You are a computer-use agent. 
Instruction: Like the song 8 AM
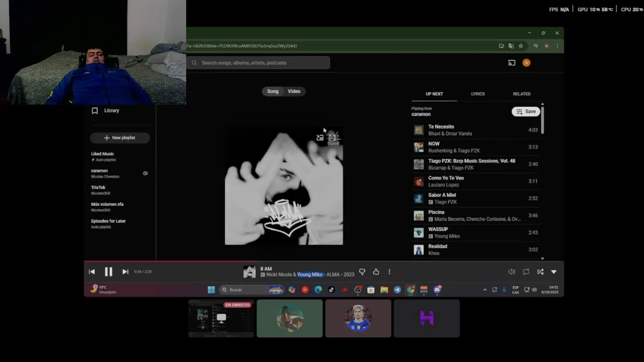pyautogui.click(x=376, y=272)
